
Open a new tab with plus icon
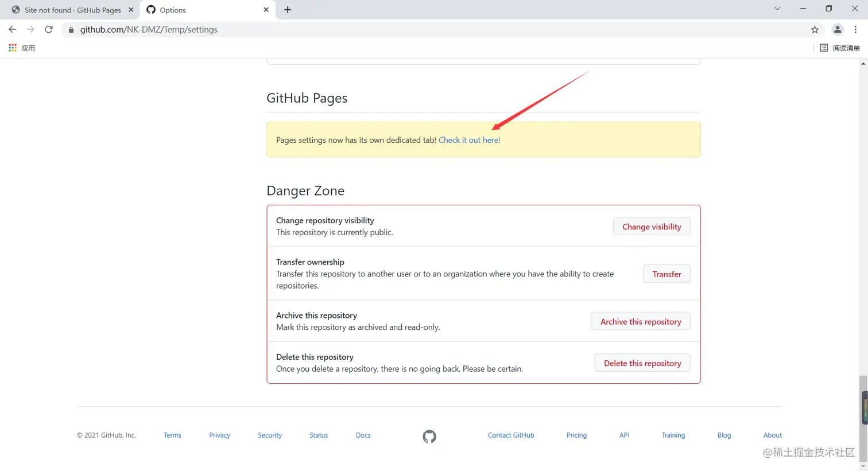pyautogui.click(x=288, y=10)
